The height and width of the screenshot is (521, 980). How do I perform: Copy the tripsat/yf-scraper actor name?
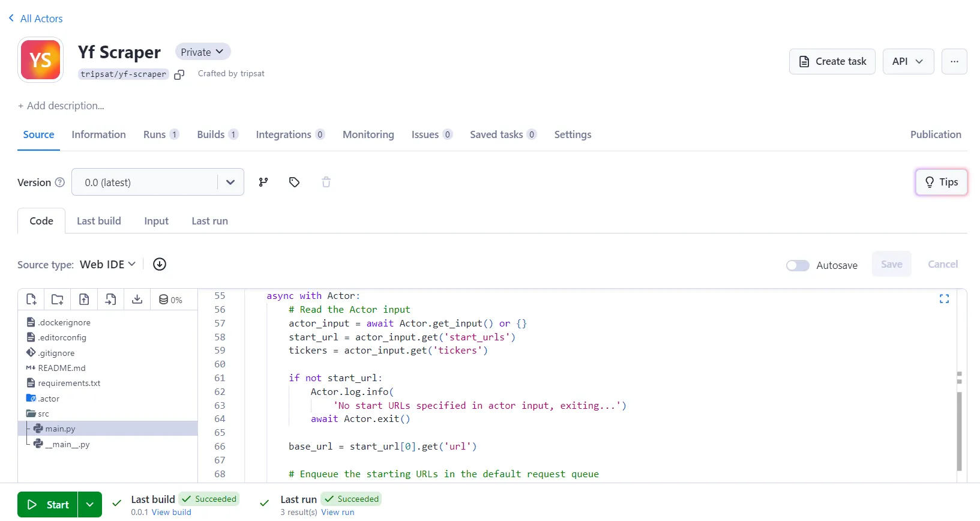point(179,74)
